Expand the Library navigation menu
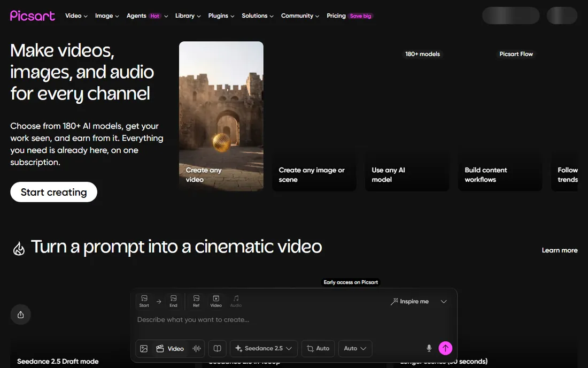This screenshot has width=588, height=368. pos(188,16)
